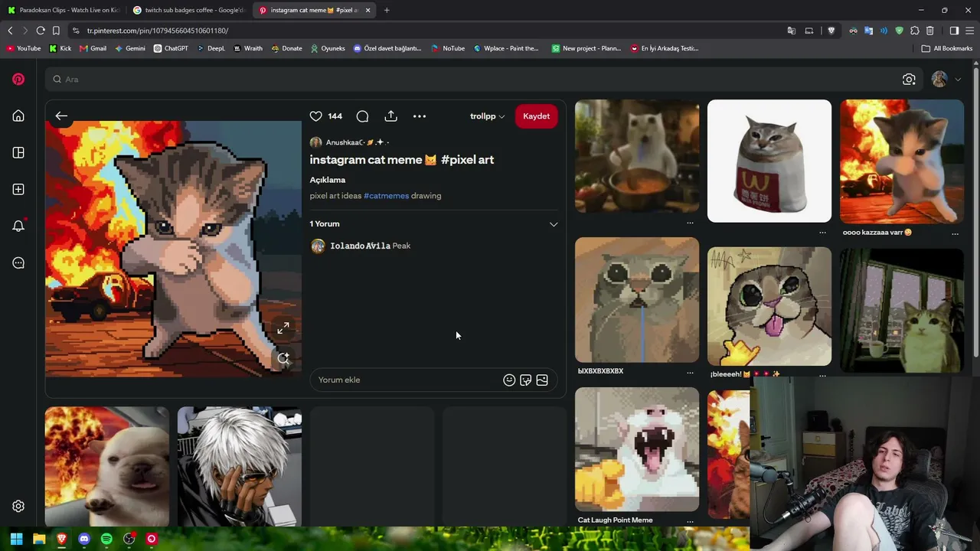Open the Gmail bookmark
Screen dimensions: 980x551
click(93, 48)
